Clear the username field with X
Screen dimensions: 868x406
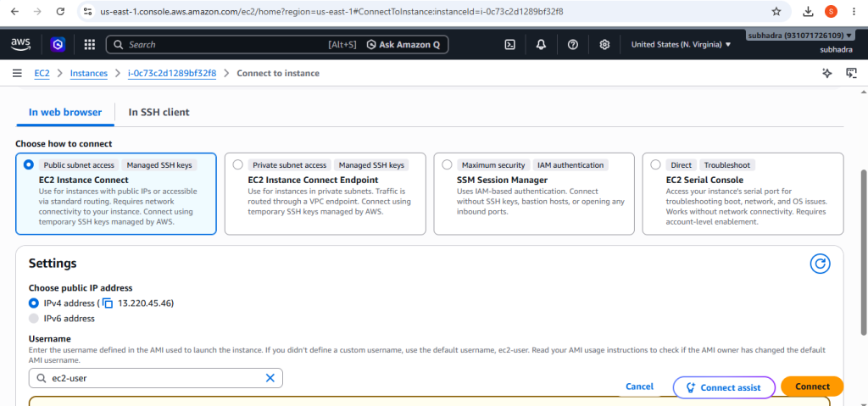(270, 378)
